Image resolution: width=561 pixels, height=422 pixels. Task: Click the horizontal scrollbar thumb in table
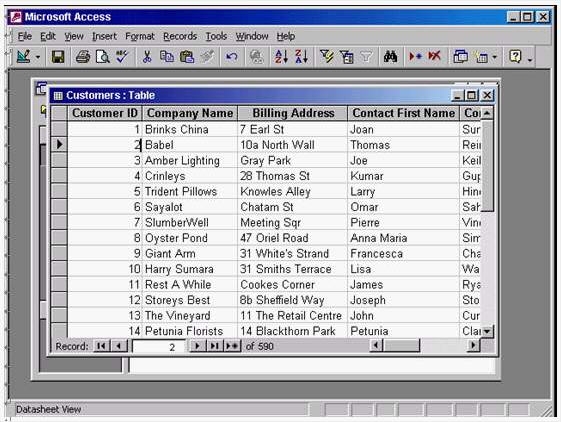[401, 345]
